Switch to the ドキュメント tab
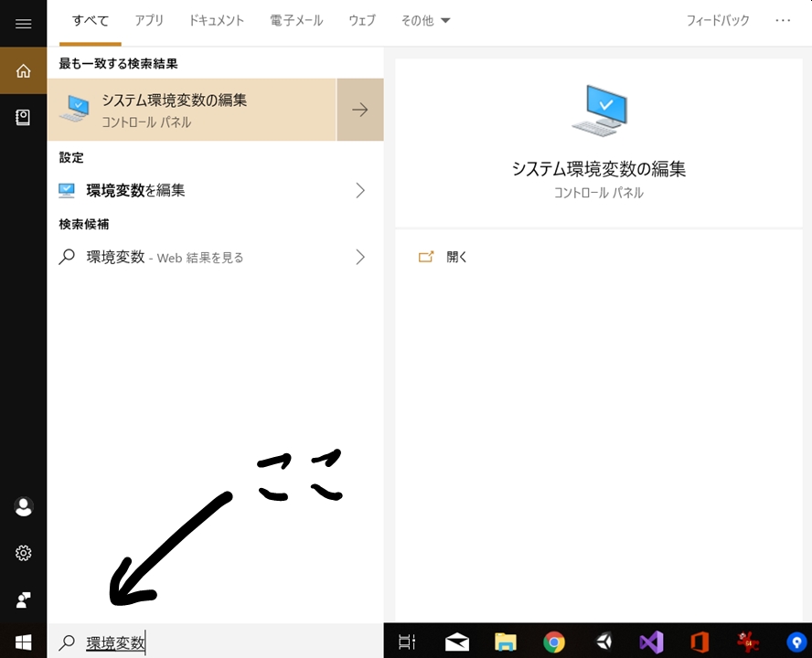 [216, 20]
